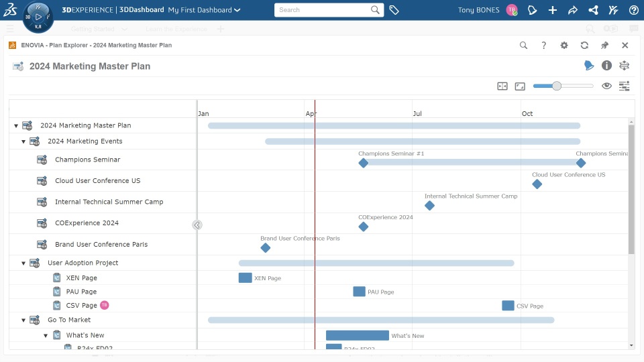Select XEN Page tree row
The height and width of the screenshot is (362, 644).
(x=103, y=278)
